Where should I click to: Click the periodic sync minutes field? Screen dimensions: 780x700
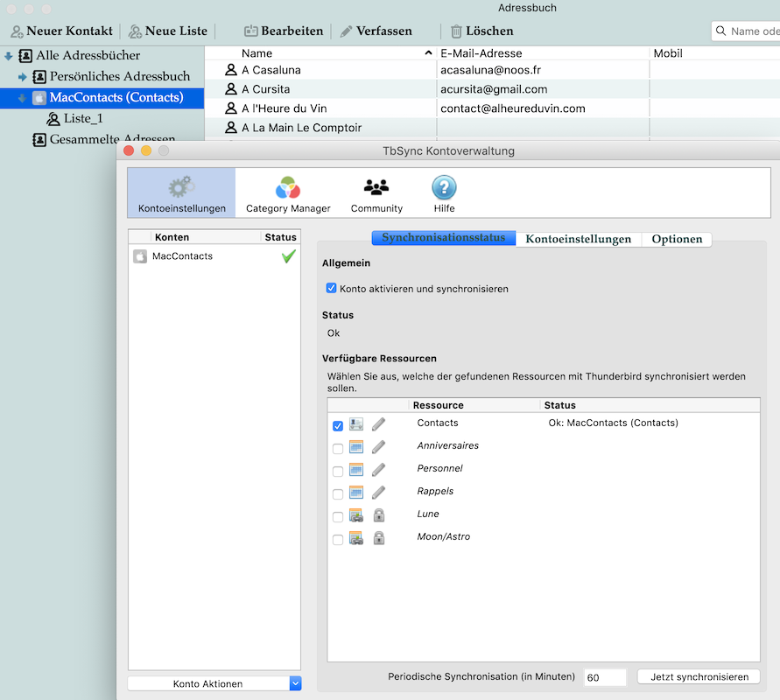[604, 677]
